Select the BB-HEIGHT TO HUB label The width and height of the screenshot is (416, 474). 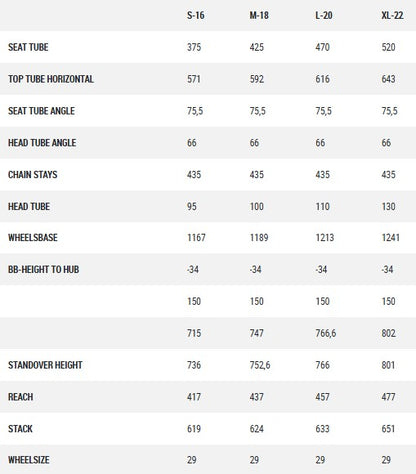[44, 269]
